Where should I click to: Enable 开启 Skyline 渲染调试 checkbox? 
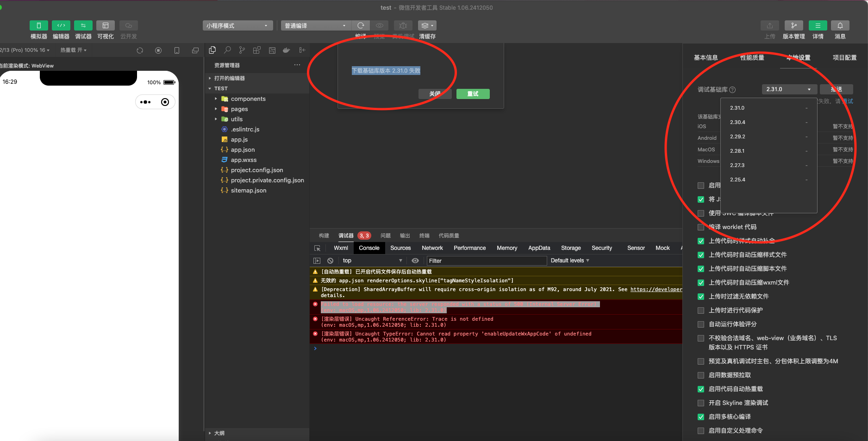(701, 403)
